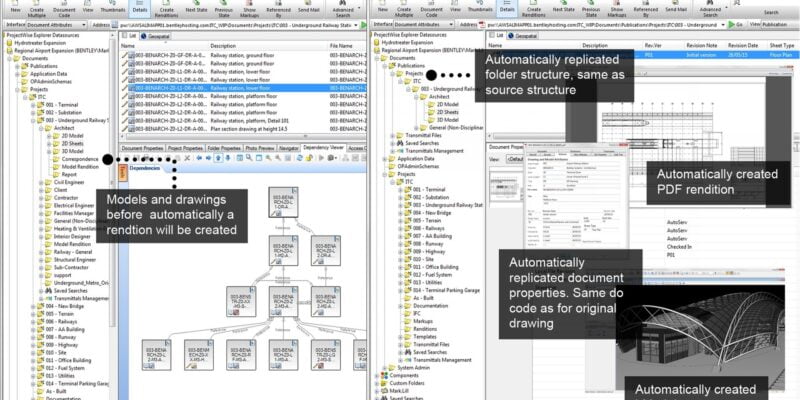Switch to the Project Properties tab

185,148
